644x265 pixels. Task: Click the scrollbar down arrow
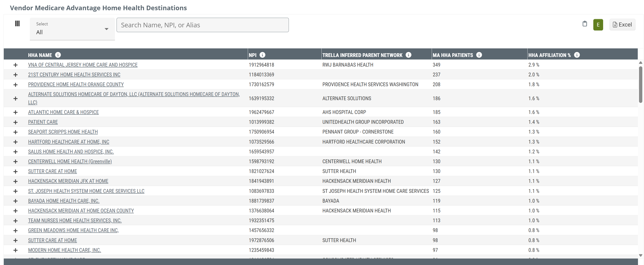point(640,255)
